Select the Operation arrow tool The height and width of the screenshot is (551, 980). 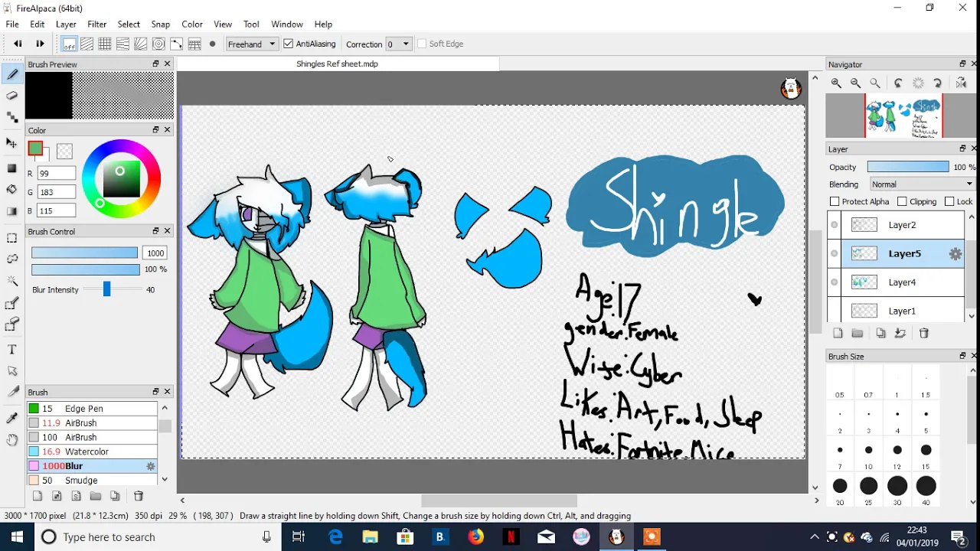click(12, 371)
